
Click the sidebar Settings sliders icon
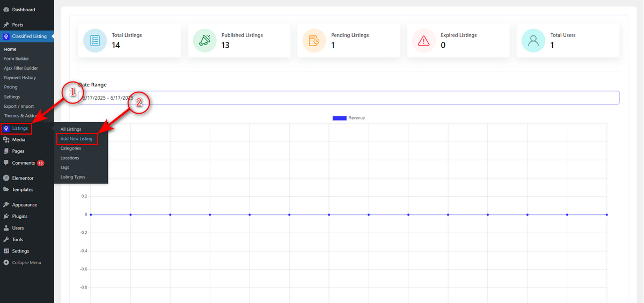[6, 251]
